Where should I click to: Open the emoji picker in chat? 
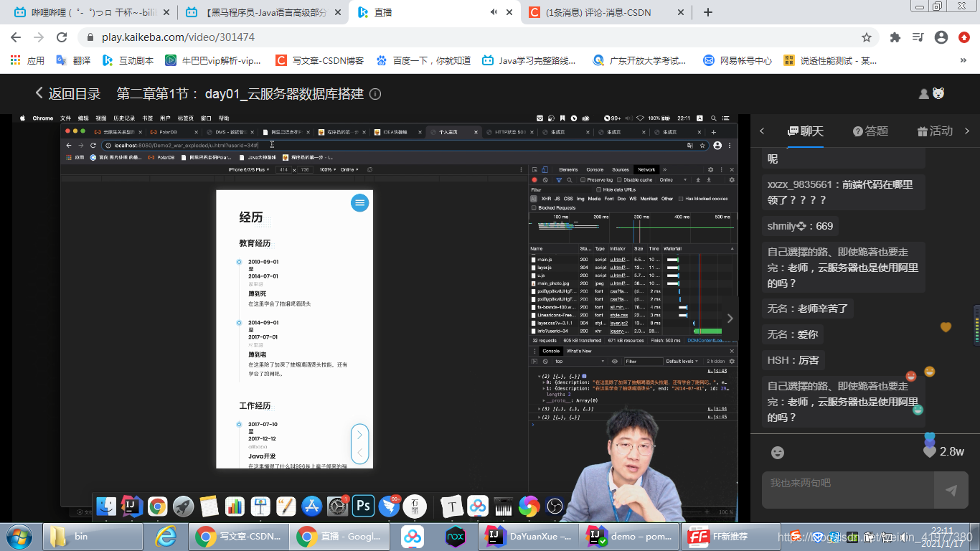click(777, 453)
